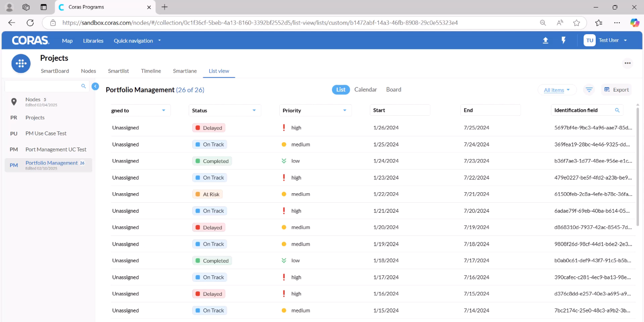Click the lightning bolt icon in header
The width and height of the screenshot is (644, 322).
click(x=563, y=41)
